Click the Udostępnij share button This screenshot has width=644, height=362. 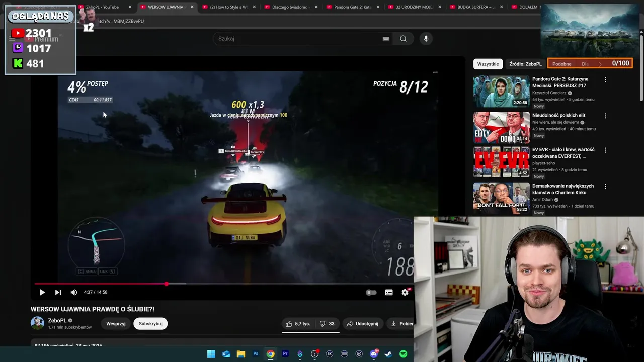pos(362,324)
